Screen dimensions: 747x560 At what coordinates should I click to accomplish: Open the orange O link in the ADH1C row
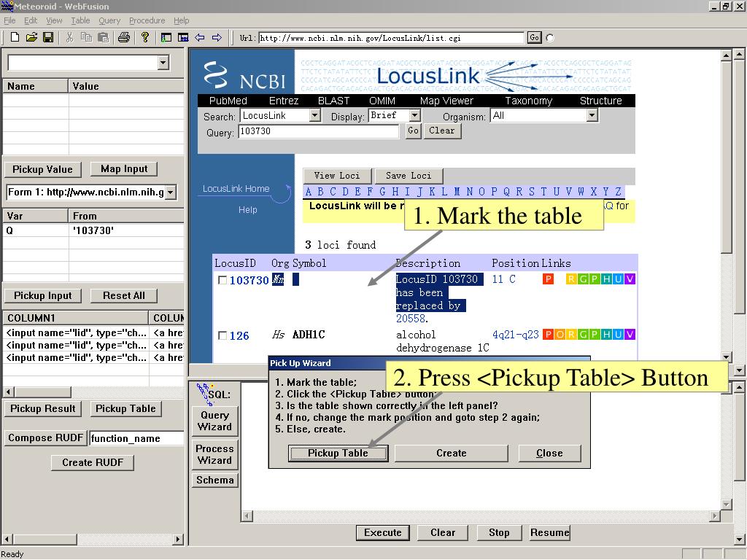click(560, 334)
